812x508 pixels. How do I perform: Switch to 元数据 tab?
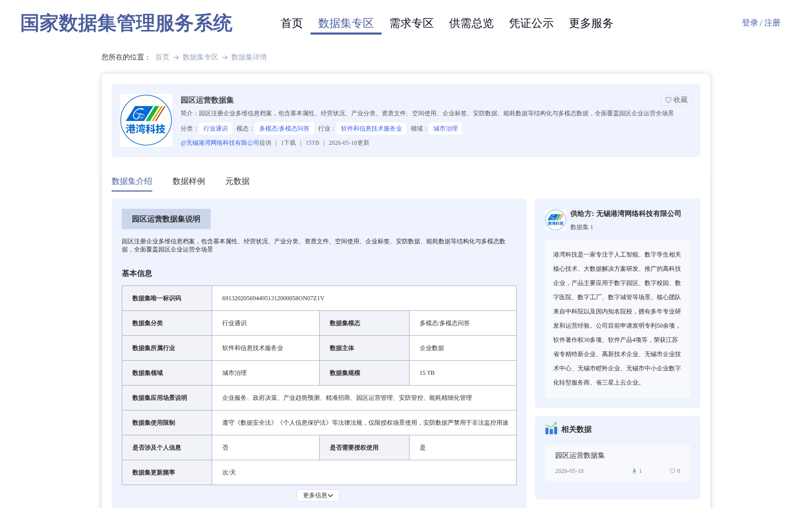[x=238, y=181]
